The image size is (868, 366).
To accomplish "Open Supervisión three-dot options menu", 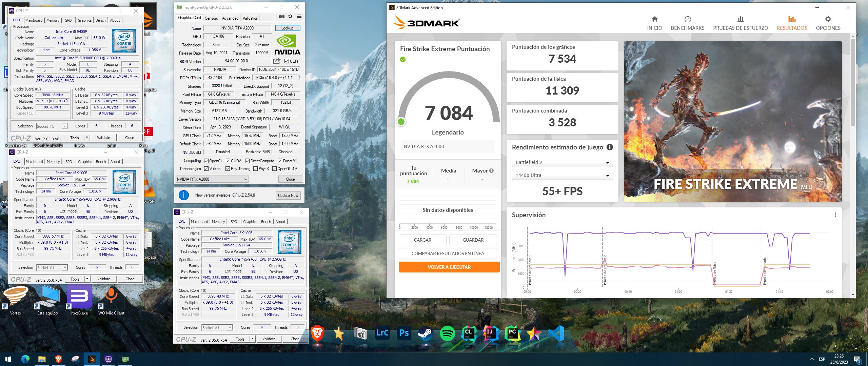I will coord(835,215).
